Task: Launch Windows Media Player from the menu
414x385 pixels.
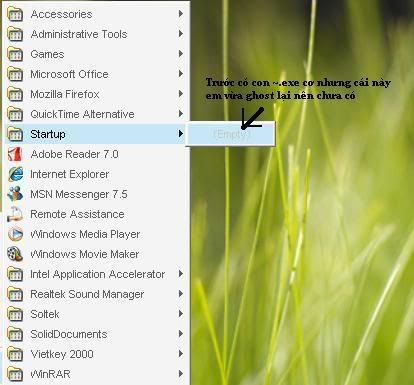Action: [x=97, y=234]
